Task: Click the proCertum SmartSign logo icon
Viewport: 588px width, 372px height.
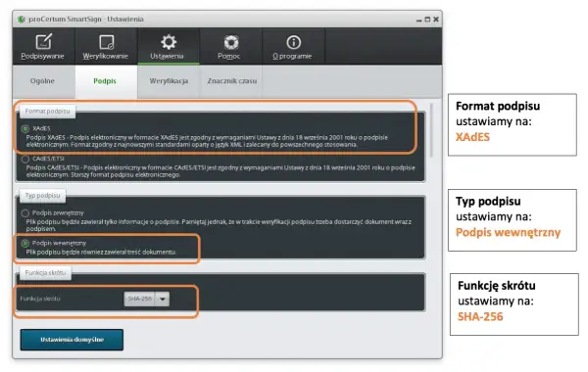Action: point(22,19)
